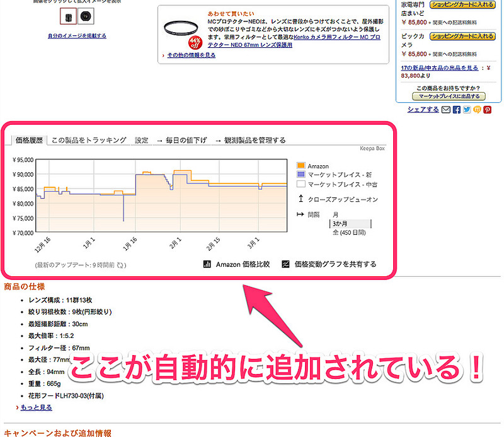Click the line graph icon for 価格変動グラフを共有する
This screenshot has width=504, height=437.
(285, 264)
